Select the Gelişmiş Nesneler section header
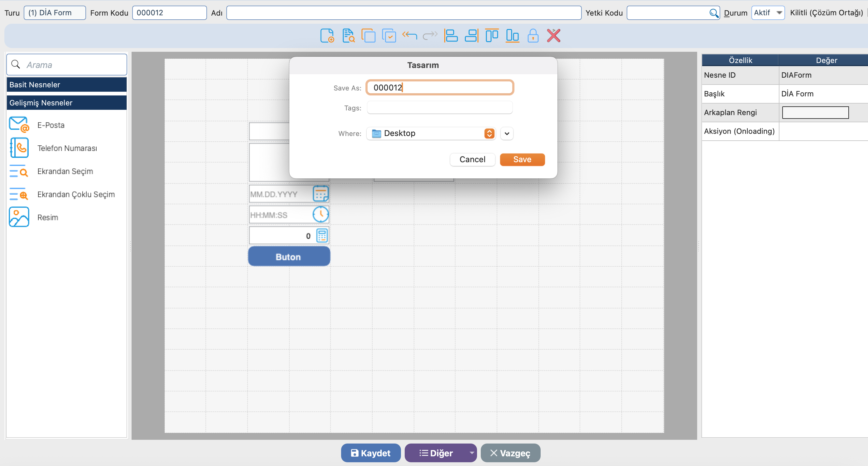The height and width of the screenshot is (466, 868). click(66, 103)
